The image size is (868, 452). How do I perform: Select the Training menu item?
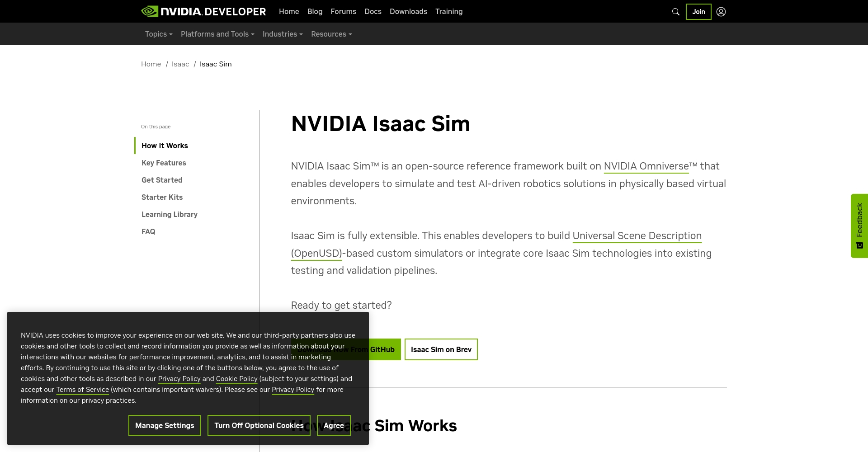point(448,12)
